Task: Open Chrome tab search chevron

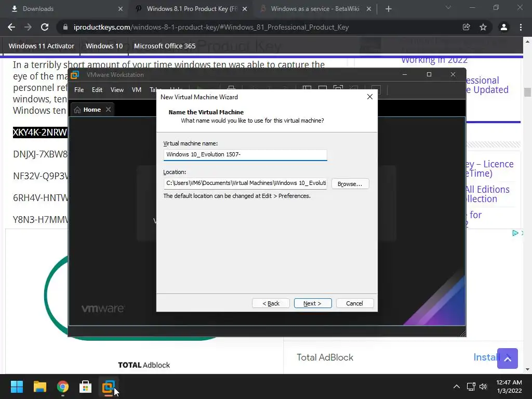Action: click(448, 7)
